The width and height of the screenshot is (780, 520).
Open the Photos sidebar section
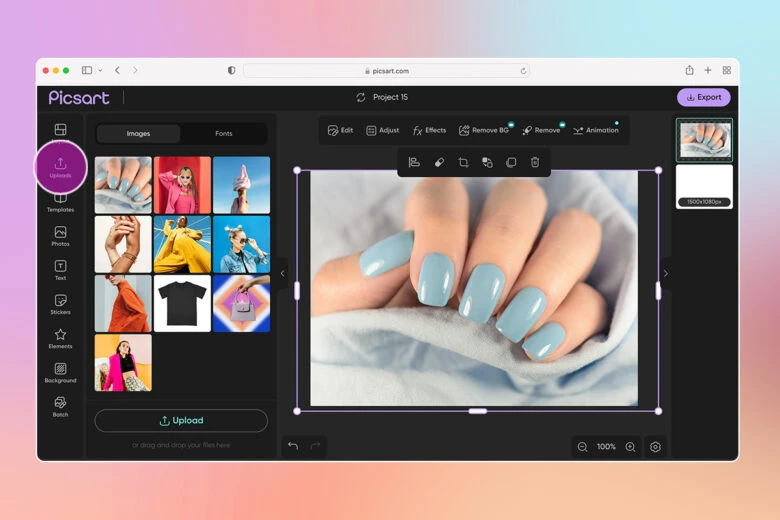coord(60,236)
